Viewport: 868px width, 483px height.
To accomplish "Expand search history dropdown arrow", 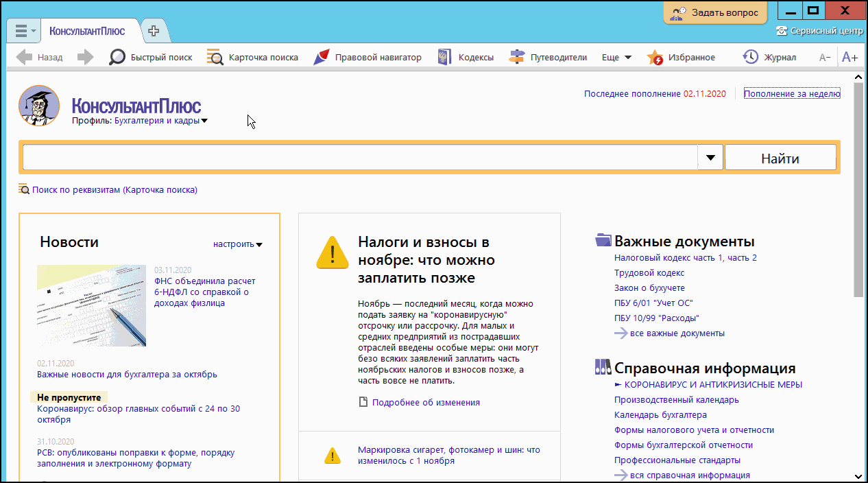I will coord(710,158).
